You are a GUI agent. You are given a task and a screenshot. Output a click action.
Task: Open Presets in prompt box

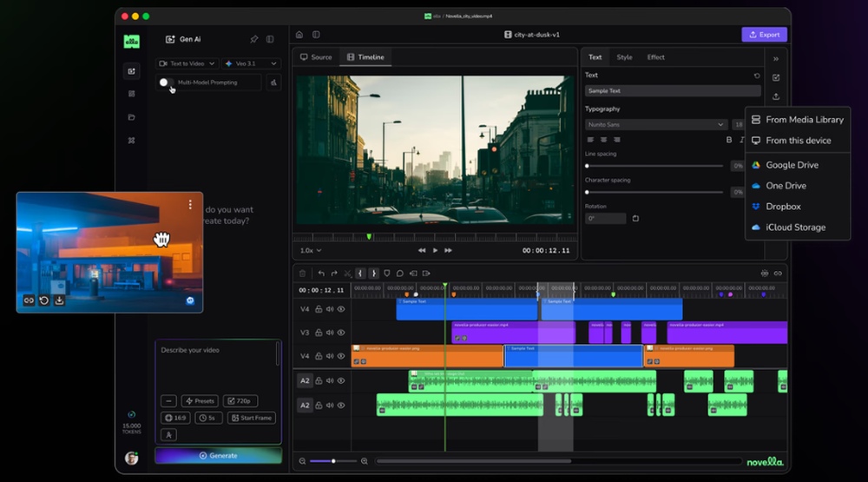[200, 401]
